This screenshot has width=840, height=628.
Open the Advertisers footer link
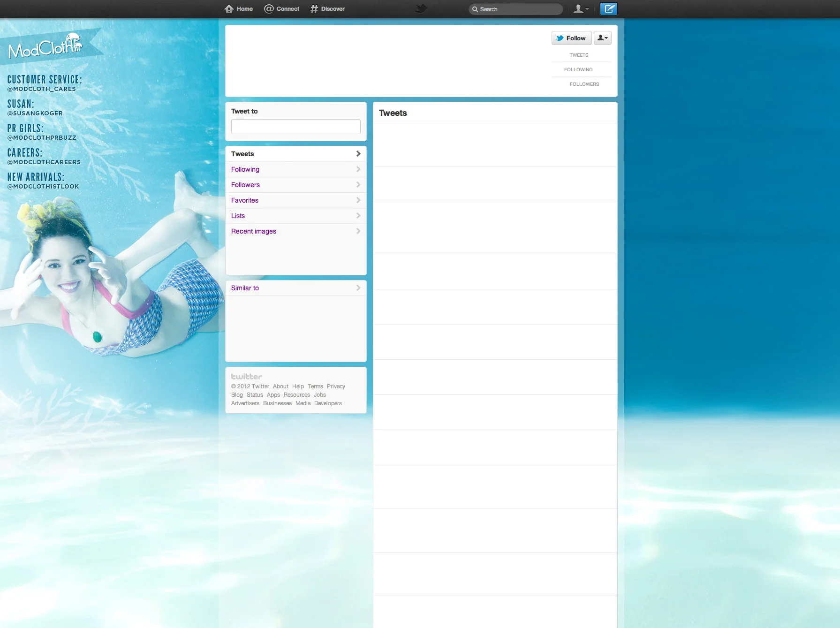[x=245, y=403]
